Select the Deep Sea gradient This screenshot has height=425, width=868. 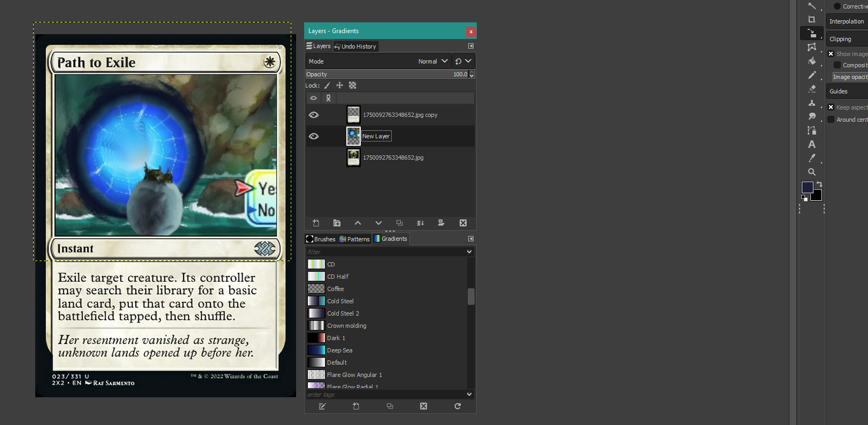pyautogui.click(x=386, y=350)
